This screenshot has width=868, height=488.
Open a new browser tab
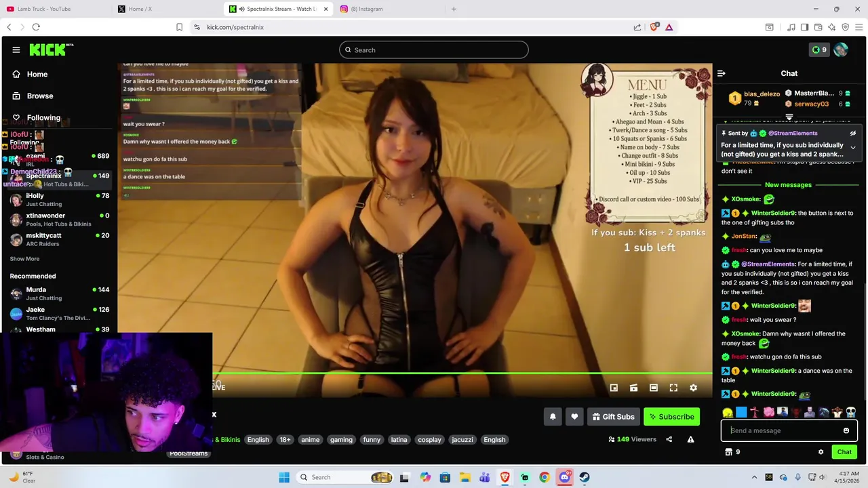tap(454, 9)
